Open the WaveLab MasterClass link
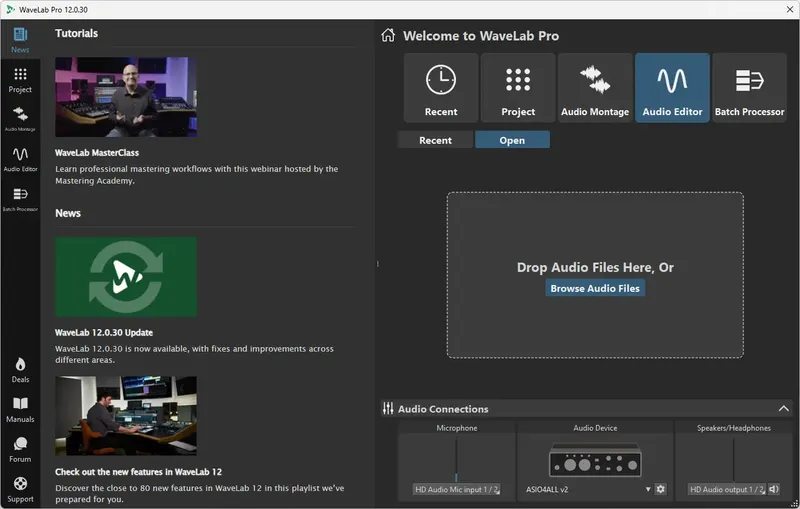 pos(97,152)
